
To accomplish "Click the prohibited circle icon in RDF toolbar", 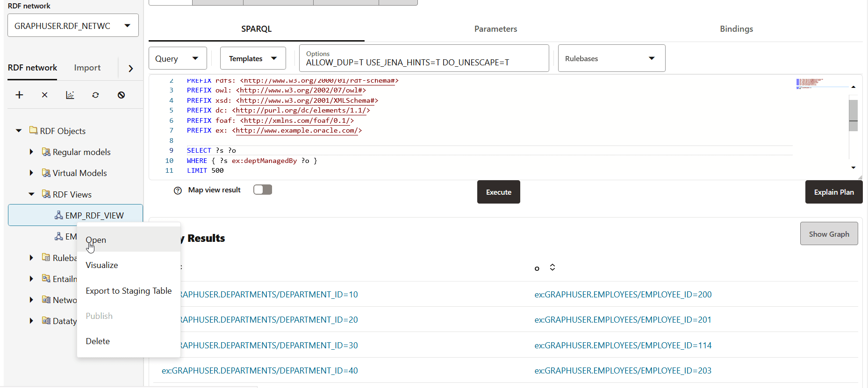I will coord(121,95).
